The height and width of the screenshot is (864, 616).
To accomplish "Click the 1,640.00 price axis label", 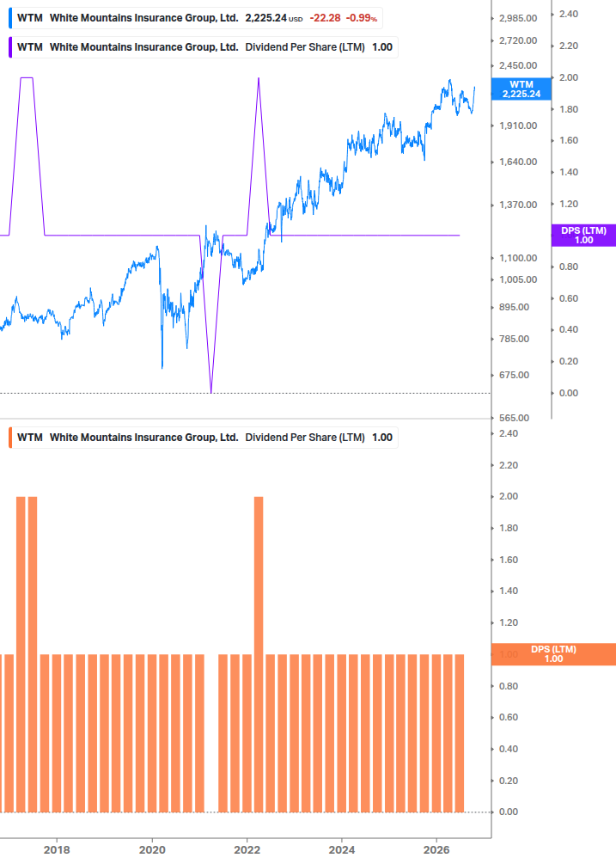I will coord(518,162).
